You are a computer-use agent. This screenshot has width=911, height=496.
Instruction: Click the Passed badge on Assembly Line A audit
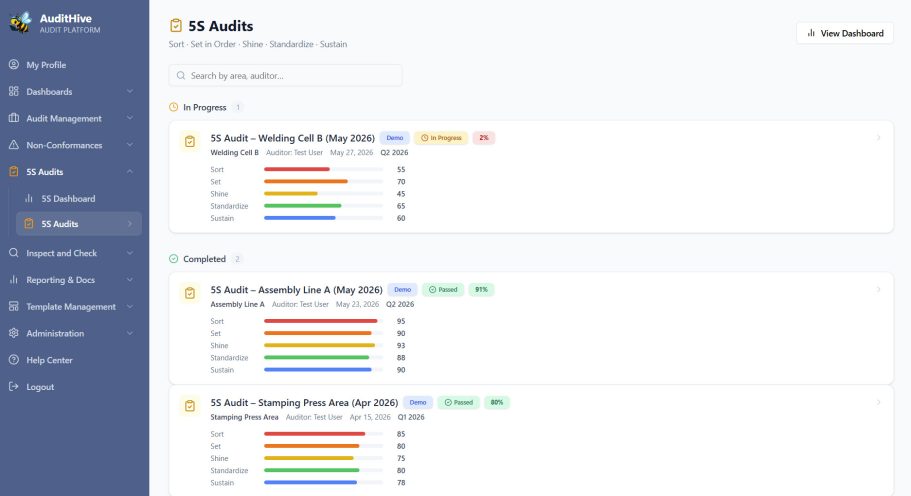coord(443,289)
